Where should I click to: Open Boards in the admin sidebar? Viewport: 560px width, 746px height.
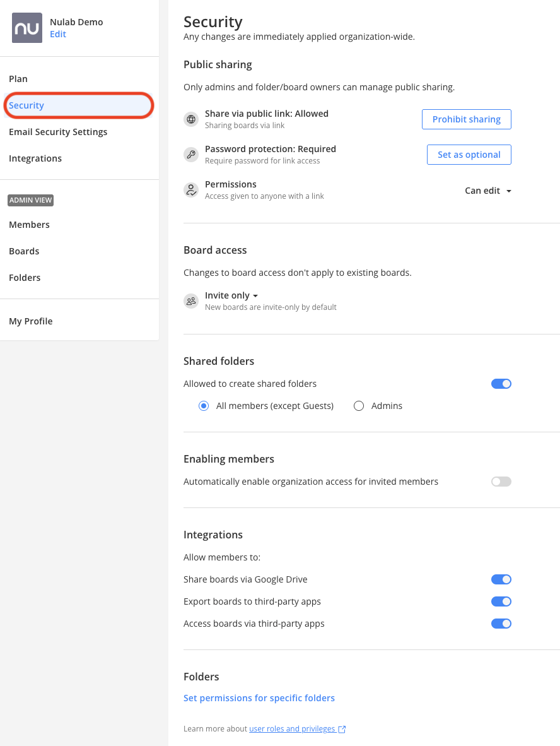click(x=24, y=251)
